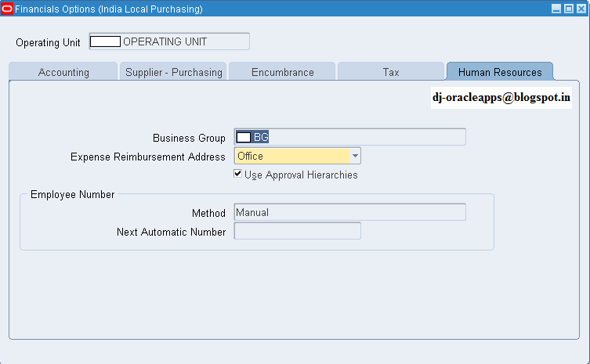590x364 pixels.
Task: Click the dj-oracleapps@blogspot.in watermark text
Action: (x=501, y=98)
